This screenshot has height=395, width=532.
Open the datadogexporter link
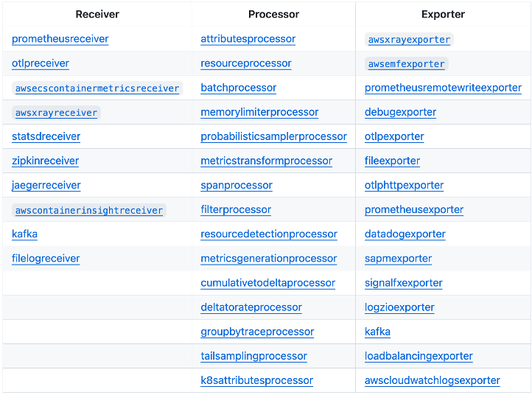tap(405, 234)
